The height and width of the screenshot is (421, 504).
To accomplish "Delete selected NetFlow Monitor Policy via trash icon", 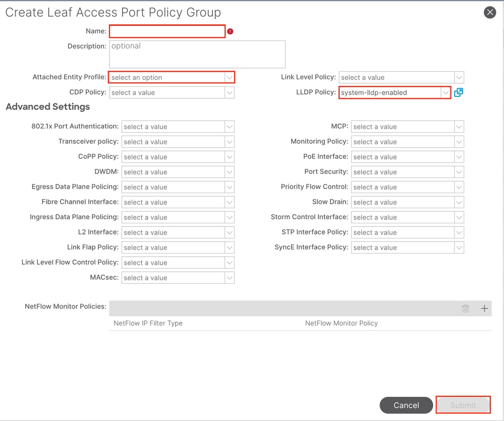I will tap(465, 309).
